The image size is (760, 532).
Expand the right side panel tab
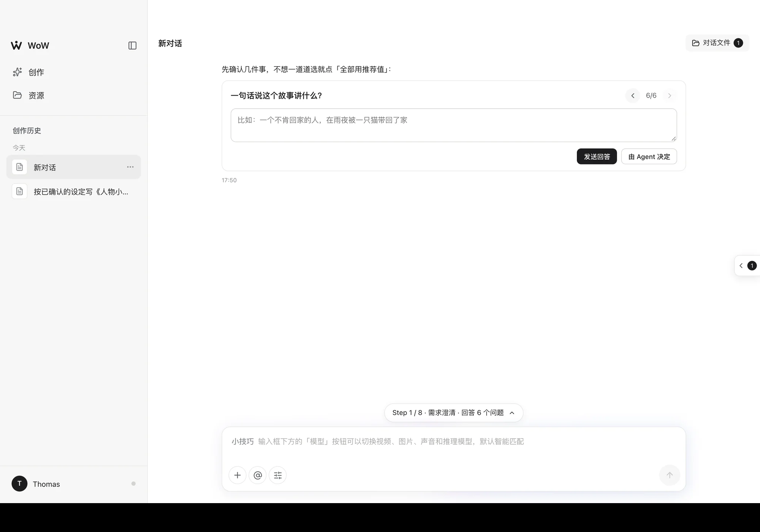(x=747, y=266)
